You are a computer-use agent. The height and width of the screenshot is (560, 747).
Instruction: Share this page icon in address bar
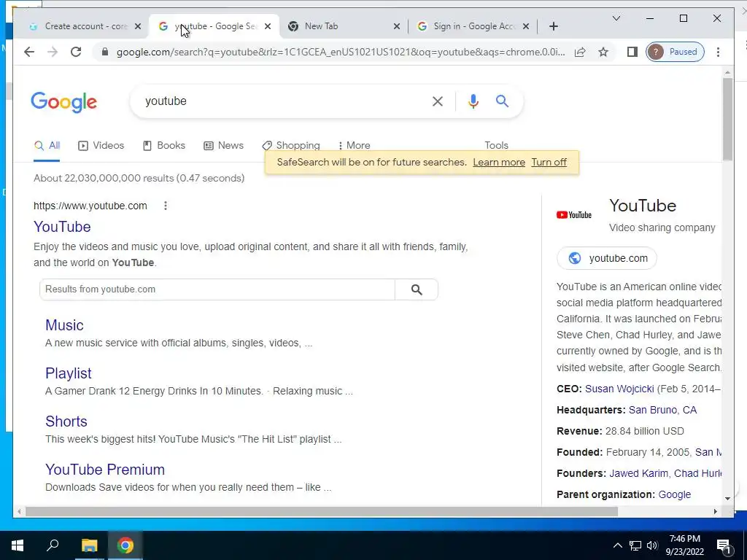tap(580, 52)
